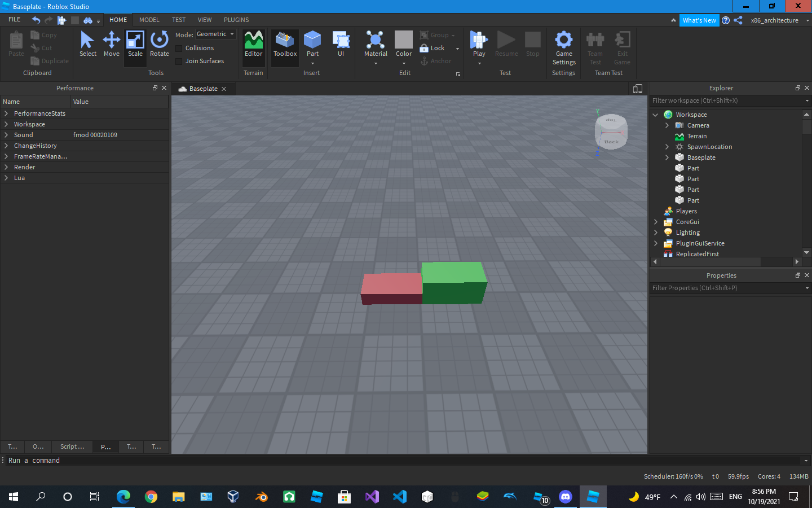The height and width of the screenshot is (508, 812).
Task: Click the share icon in title ribbon
Action: point(738,20)
